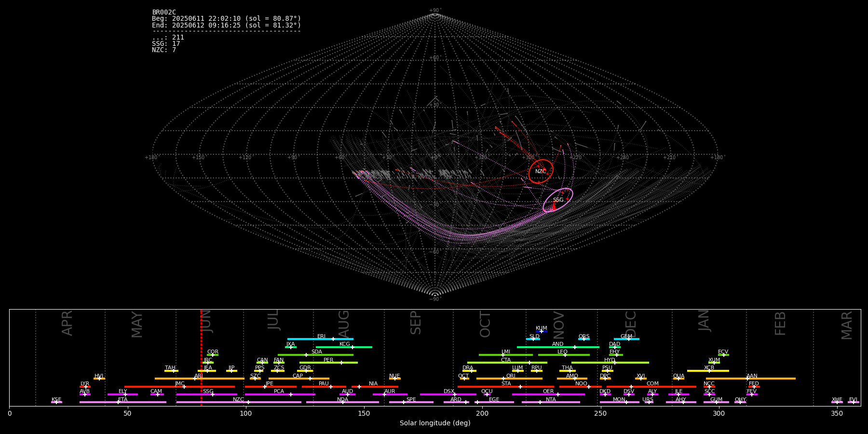Select the TAH shower label
Image resolution: width=868 pixels, height=434 pixels.
coord(170,368)
